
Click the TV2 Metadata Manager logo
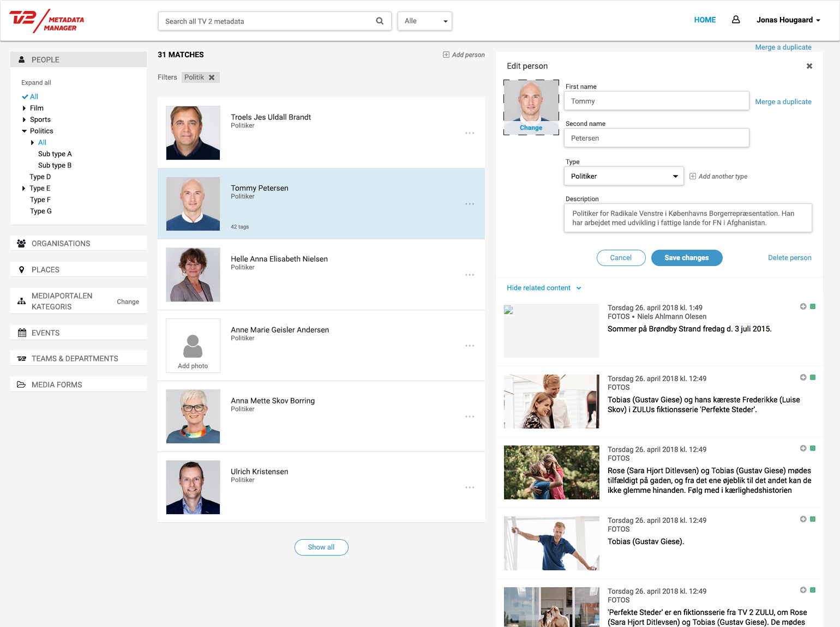[47, 21]
